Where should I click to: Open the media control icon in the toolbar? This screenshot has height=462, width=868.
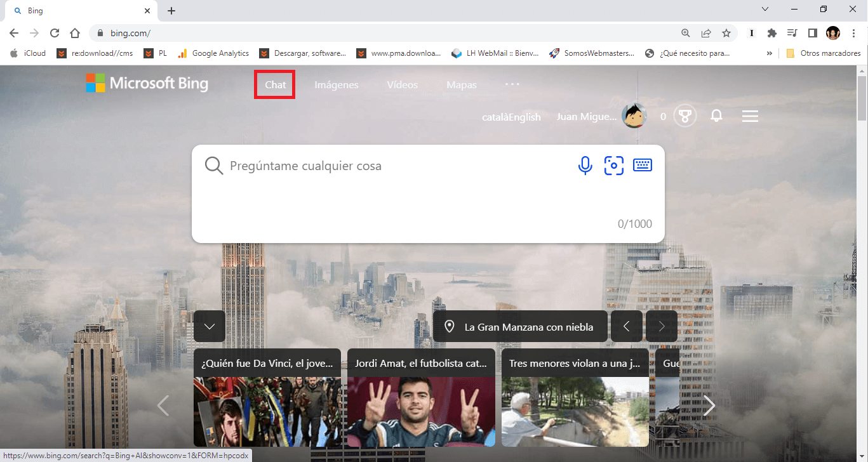coord(792,33)
